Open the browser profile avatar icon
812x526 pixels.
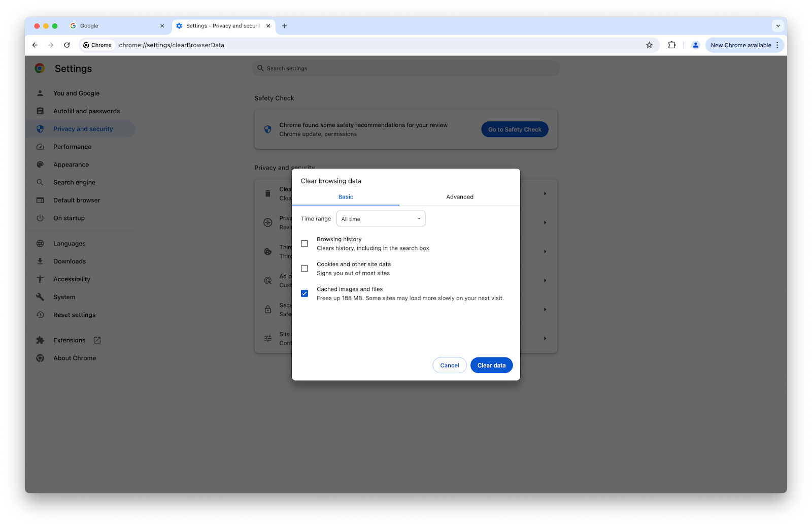coord(695,45)
